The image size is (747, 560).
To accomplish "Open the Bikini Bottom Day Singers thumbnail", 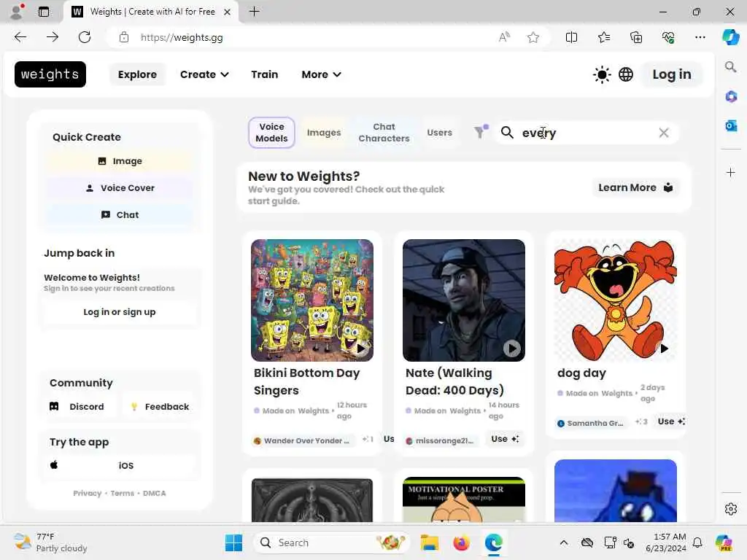I will (312, 300).
